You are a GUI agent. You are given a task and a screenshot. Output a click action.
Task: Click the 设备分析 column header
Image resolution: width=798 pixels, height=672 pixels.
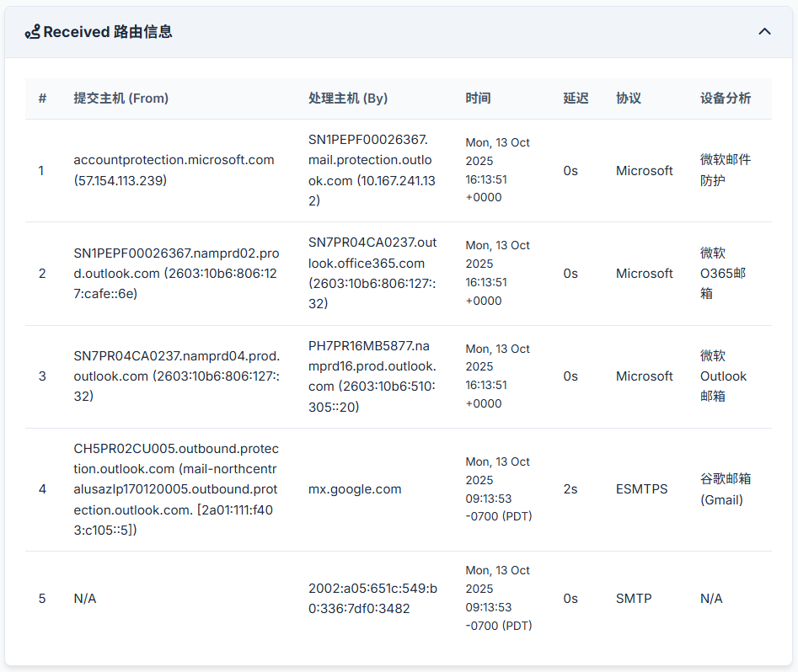click(x=726, y=99)
